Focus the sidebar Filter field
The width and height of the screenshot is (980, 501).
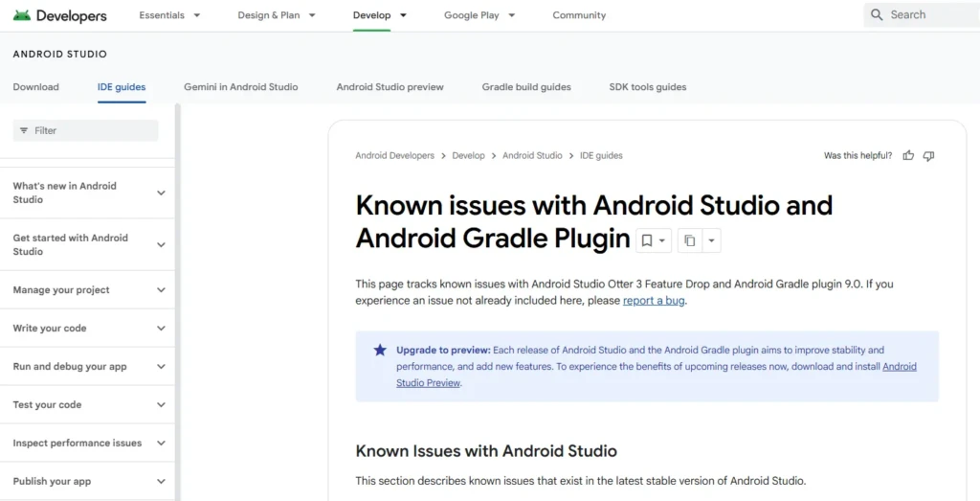pyautogui.click(x=85, y=130)
